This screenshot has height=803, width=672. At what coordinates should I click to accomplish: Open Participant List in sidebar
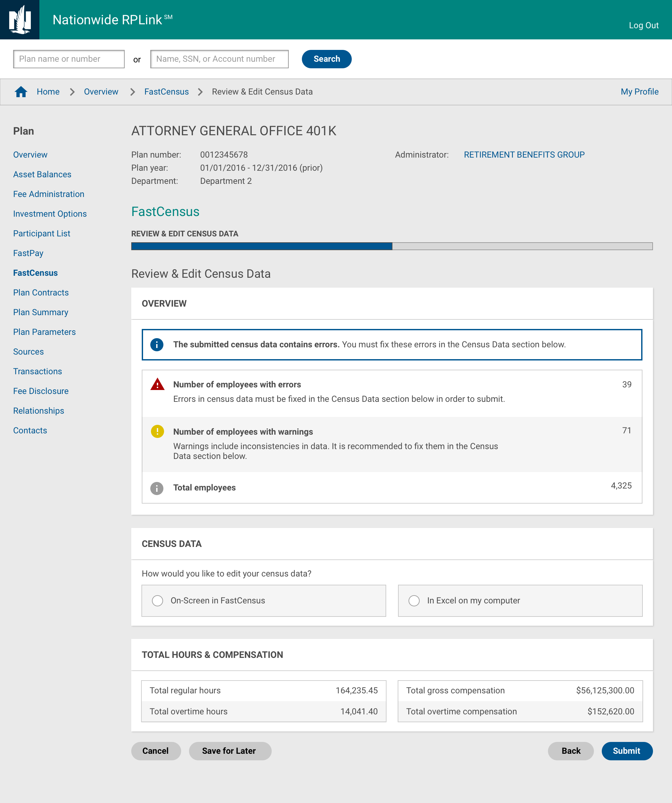42,234
